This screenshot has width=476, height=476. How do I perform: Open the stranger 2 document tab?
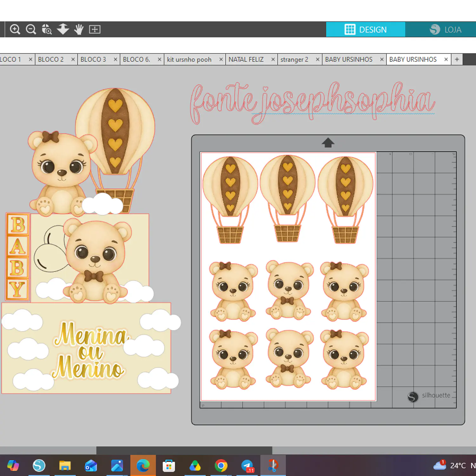coord(294,59)
